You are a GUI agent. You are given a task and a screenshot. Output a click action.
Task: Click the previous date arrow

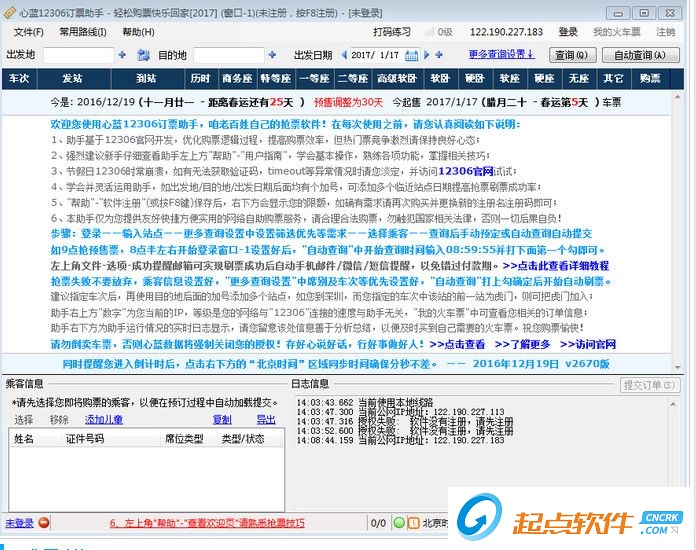344,55
